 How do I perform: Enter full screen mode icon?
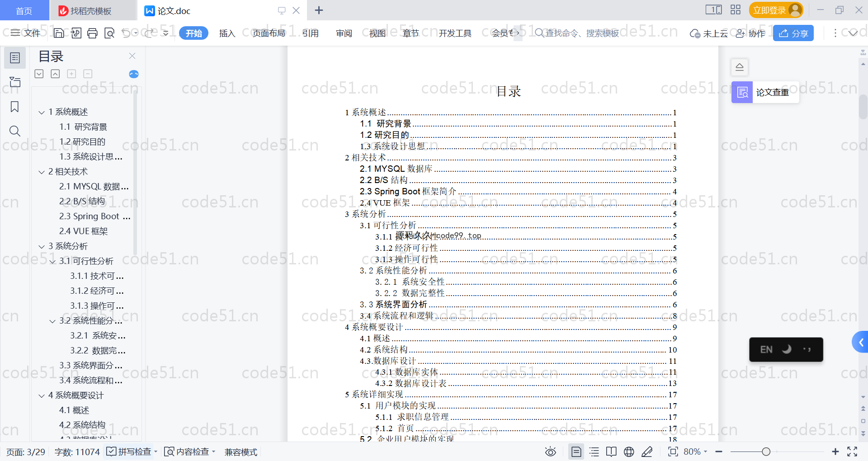[852, 452]
